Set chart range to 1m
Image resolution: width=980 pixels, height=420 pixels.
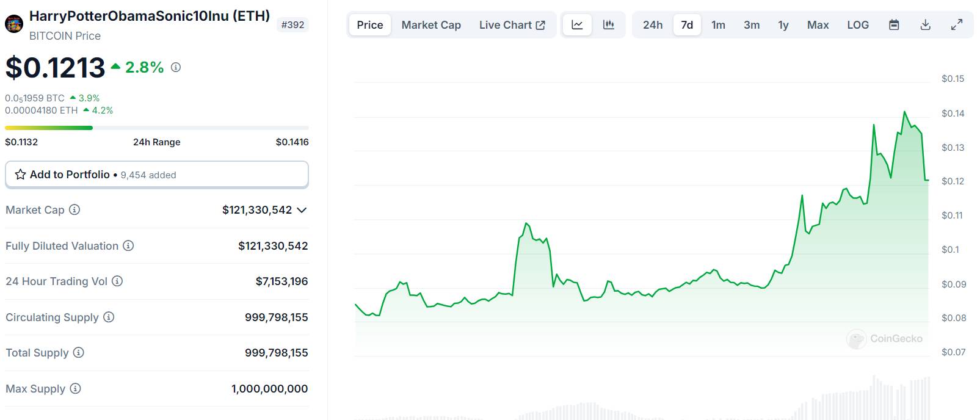click(719, 25)
